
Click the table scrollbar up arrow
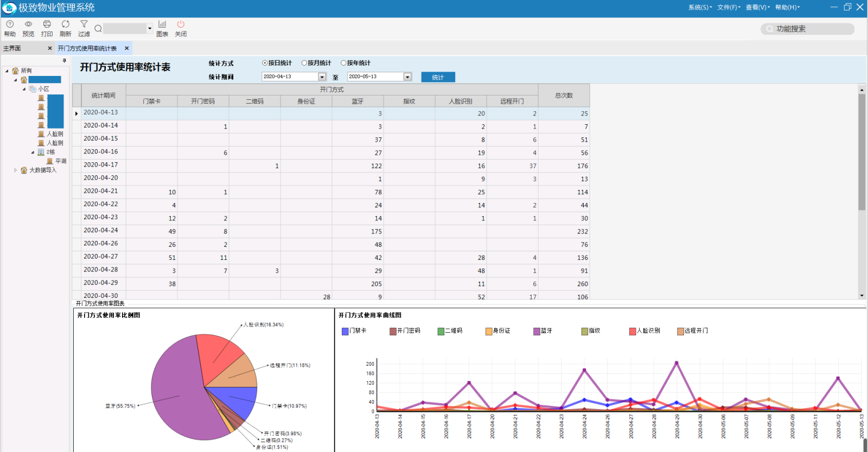tap(861, 89)
